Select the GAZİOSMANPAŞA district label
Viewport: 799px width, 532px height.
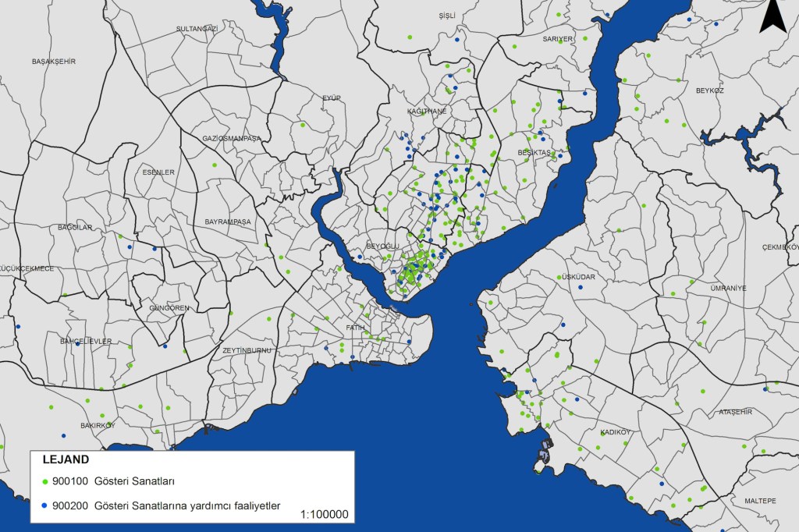[231, 138]
